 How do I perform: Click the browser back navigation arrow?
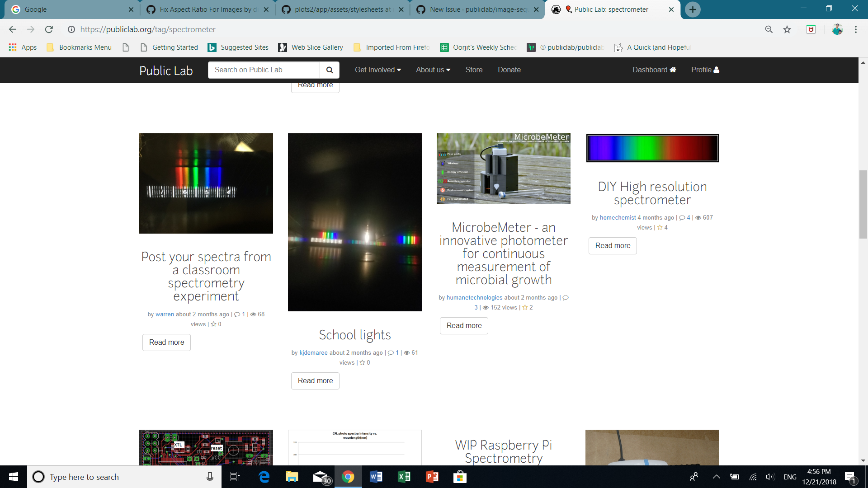(12, 29)
